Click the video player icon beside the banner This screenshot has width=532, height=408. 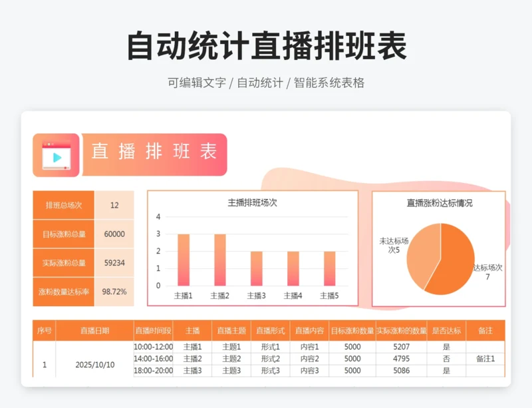(57, 156)
